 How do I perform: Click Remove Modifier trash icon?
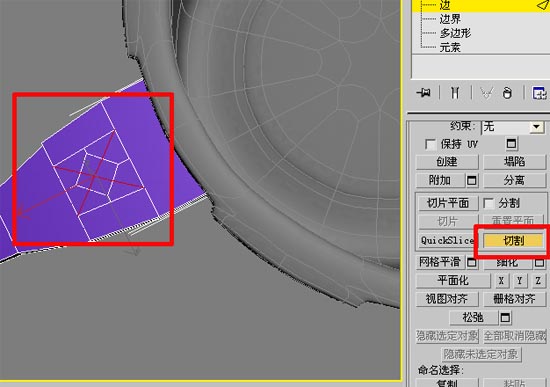[x=507, y=93]
